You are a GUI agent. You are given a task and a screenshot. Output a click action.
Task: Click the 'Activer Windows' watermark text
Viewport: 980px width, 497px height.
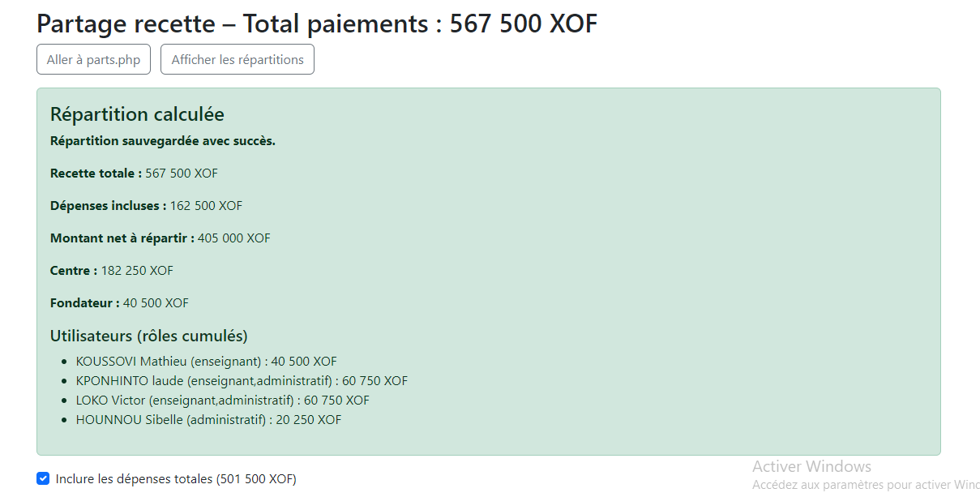811,466
